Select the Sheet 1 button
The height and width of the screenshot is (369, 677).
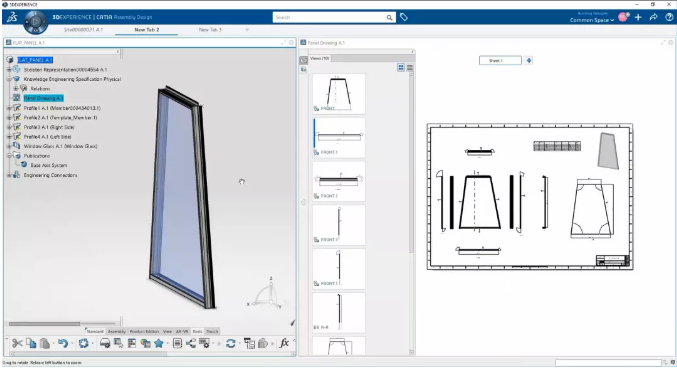500,60
